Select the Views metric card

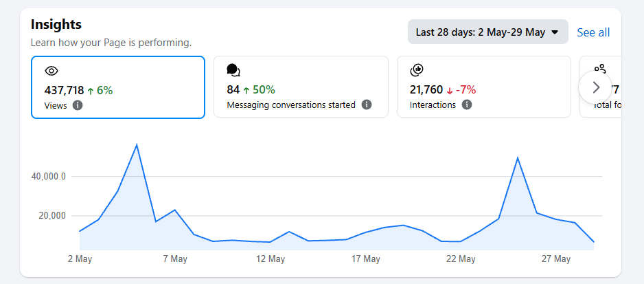pyautogui.click(x=118, y=87)
